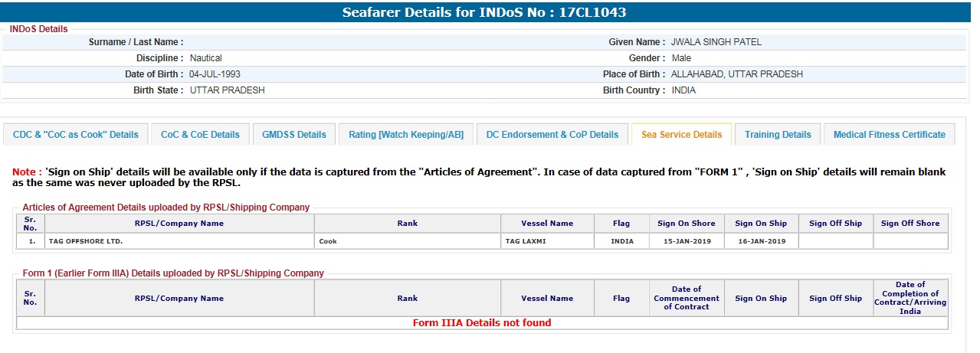
Task: Select the Sea Service Details tab
Action: tap(681, 135)
